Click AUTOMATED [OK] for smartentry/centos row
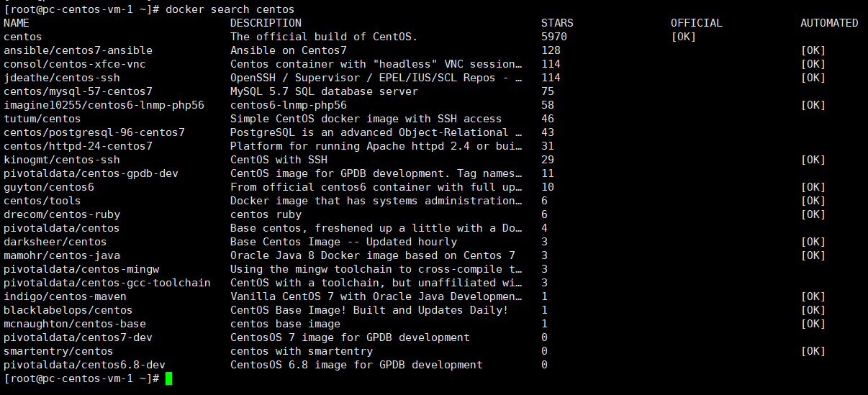This screenshot has width=868, height=395. click(x=813, y=351)
